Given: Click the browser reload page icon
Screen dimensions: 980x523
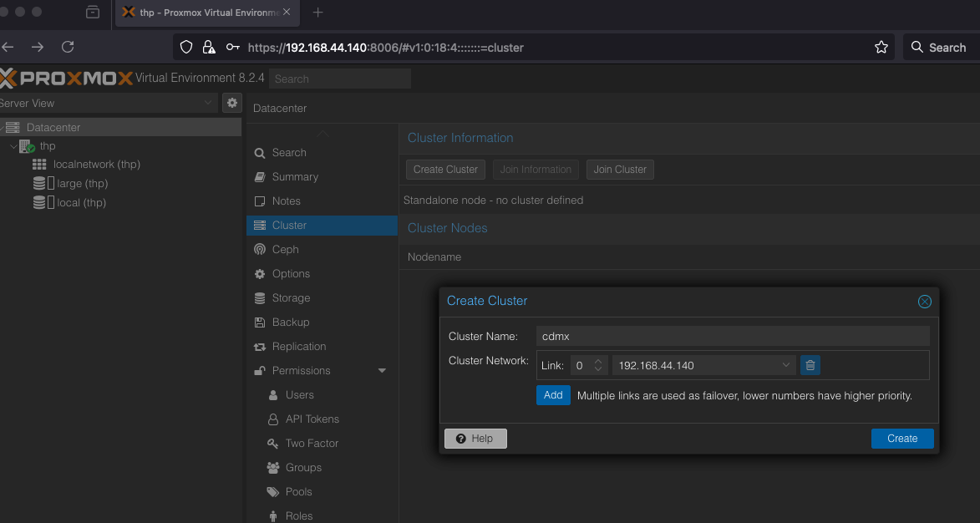Looking at the screenshot, I should pos(69,48).
